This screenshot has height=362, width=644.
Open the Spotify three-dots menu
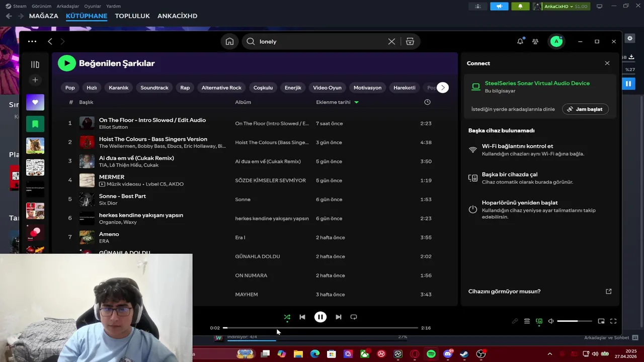[x=32, y=42]
